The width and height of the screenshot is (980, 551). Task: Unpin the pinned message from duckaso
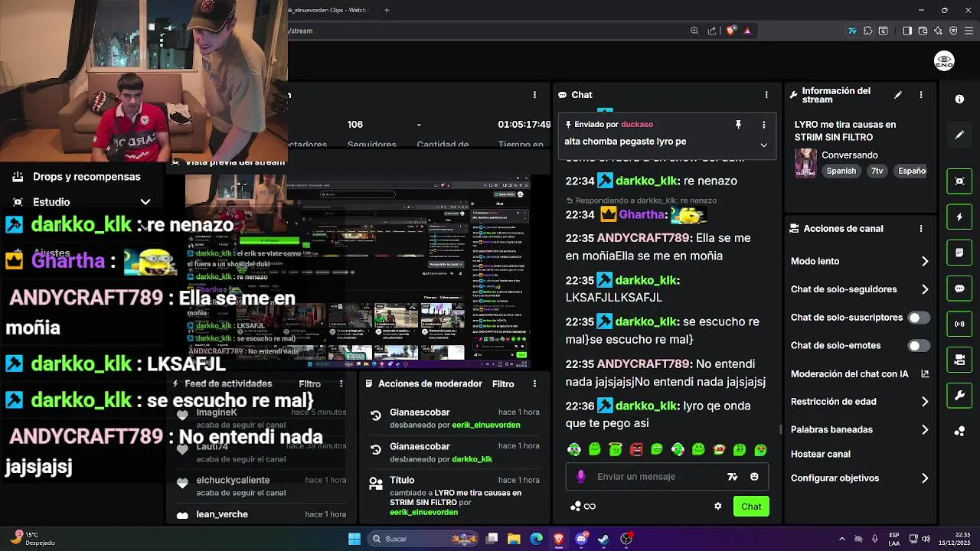coord(738,125)
